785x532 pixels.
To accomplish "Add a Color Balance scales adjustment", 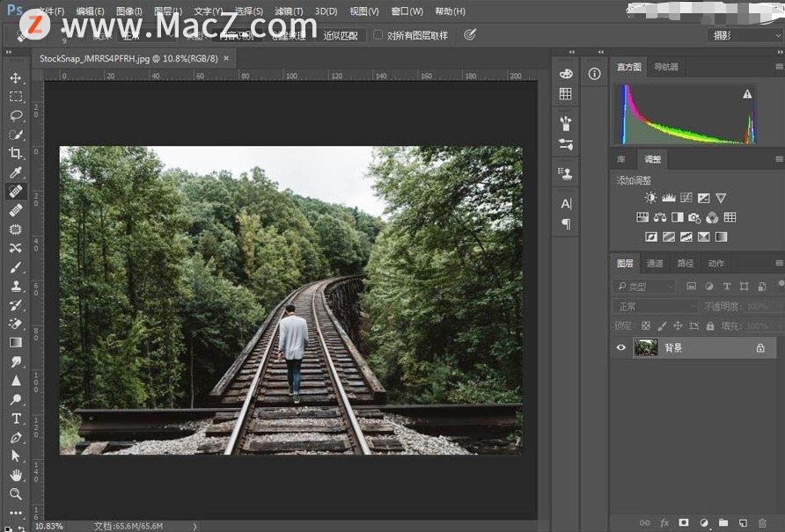I will [x=660, y=217].
